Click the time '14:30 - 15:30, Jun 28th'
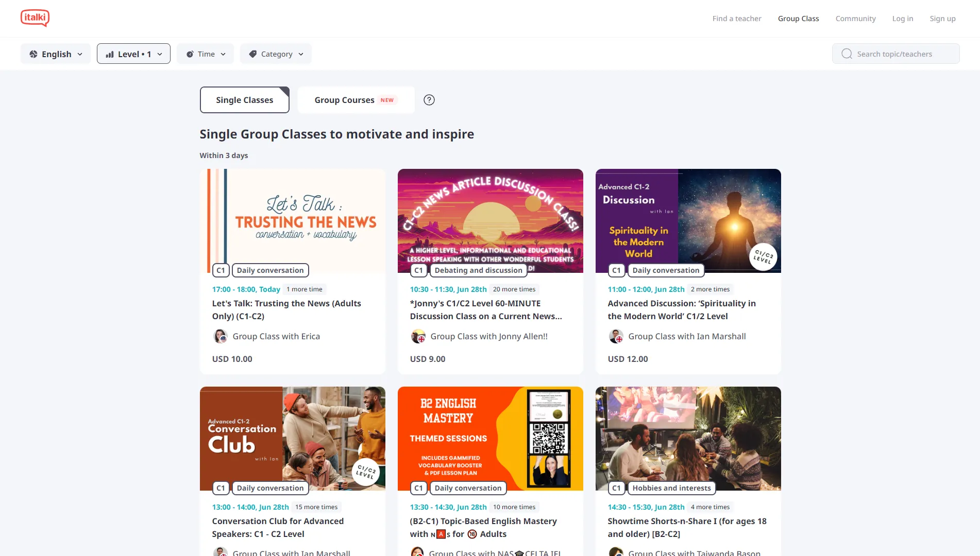 pos(646,507)
